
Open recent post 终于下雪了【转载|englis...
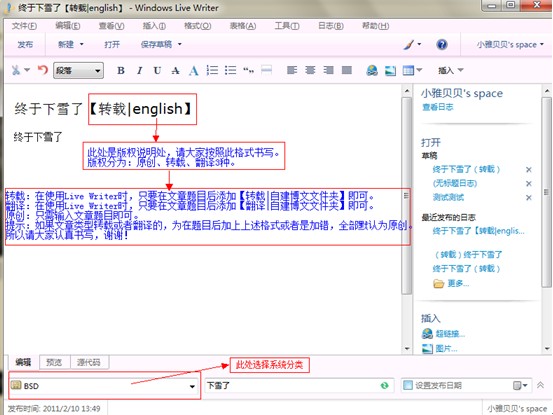[x=478, y=231]
